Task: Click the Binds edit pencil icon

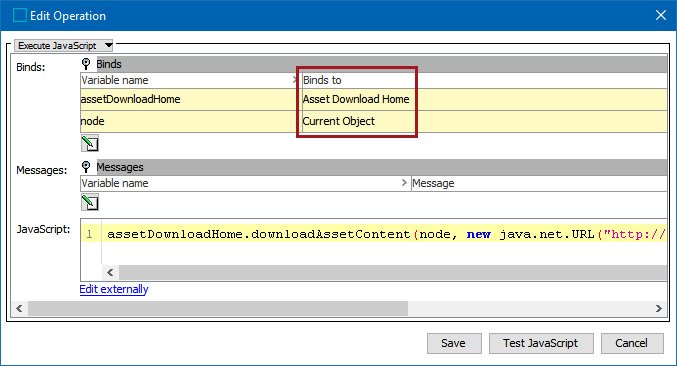Action: pos(90,143)
